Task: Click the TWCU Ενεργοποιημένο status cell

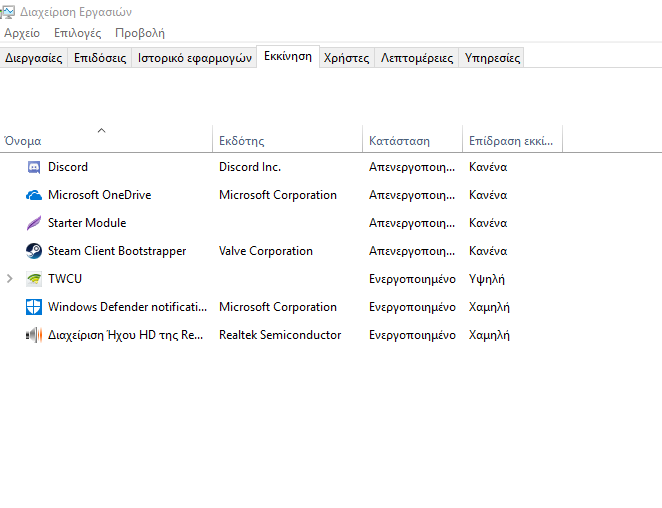Action: 412,279
